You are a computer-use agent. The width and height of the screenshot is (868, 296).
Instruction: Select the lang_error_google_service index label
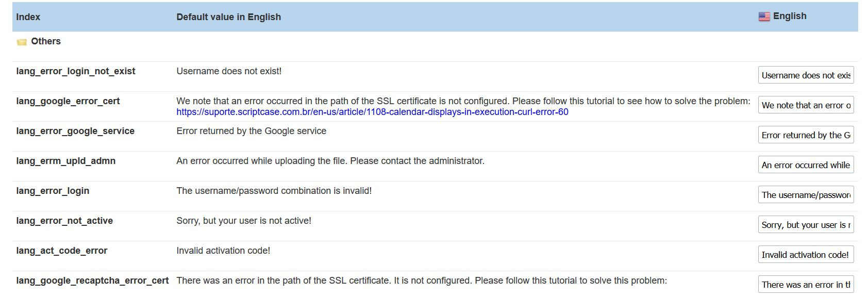75,131
